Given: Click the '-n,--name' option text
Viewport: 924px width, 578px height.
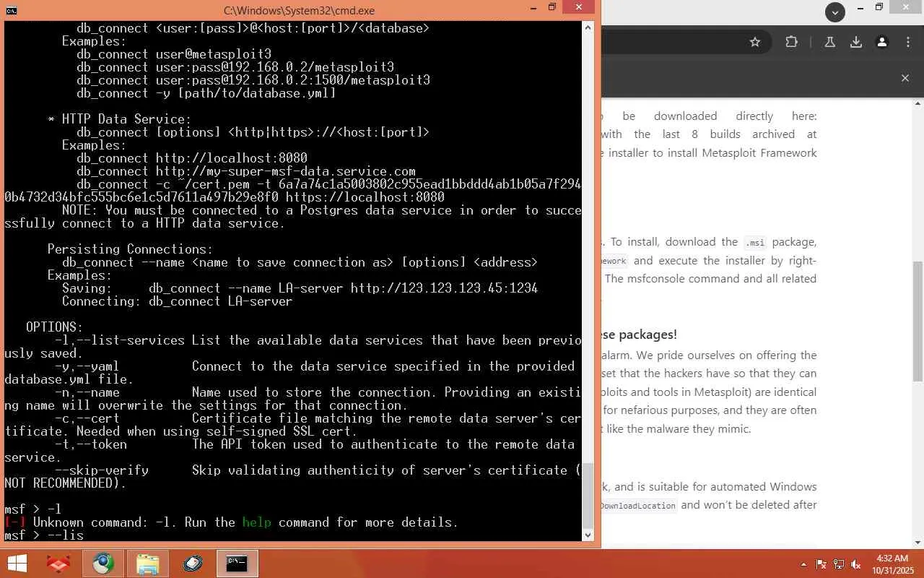Looking at the screenshot, I should tap(87, 392).
